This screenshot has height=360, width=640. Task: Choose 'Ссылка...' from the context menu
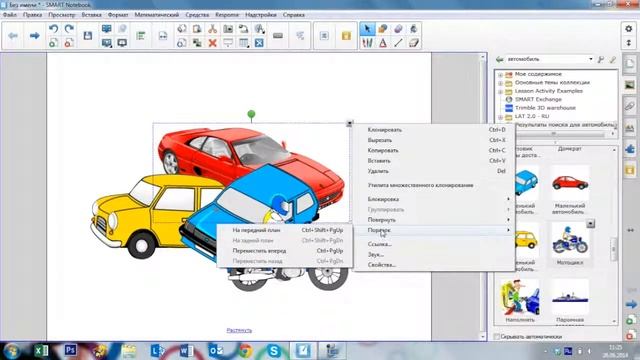[x=434, y=244]
